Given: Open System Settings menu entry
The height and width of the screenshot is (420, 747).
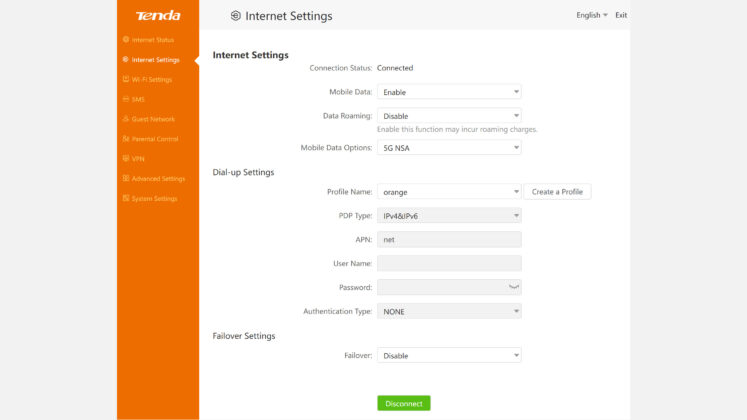Looking at the screenshot, I should [154, 199].
